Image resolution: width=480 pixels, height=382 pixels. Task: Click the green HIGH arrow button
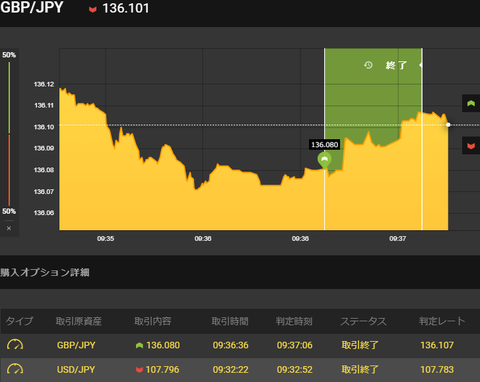pos(471,103)
